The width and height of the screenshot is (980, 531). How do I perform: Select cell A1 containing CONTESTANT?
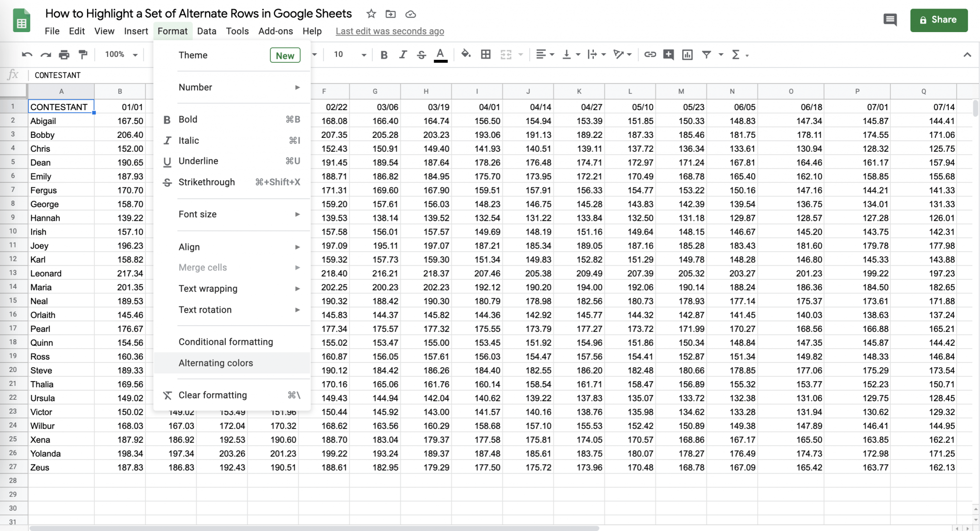coord(61,107)
